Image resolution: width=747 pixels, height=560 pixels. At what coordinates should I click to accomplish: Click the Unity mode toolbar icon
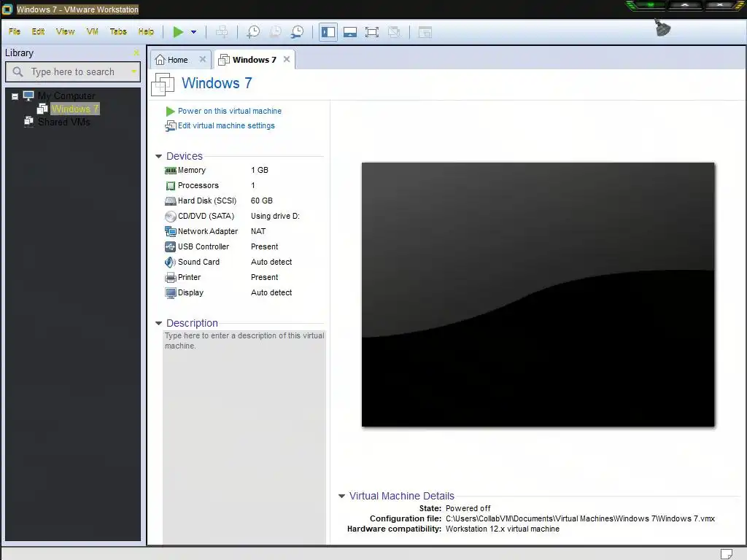tap(394, 32)
